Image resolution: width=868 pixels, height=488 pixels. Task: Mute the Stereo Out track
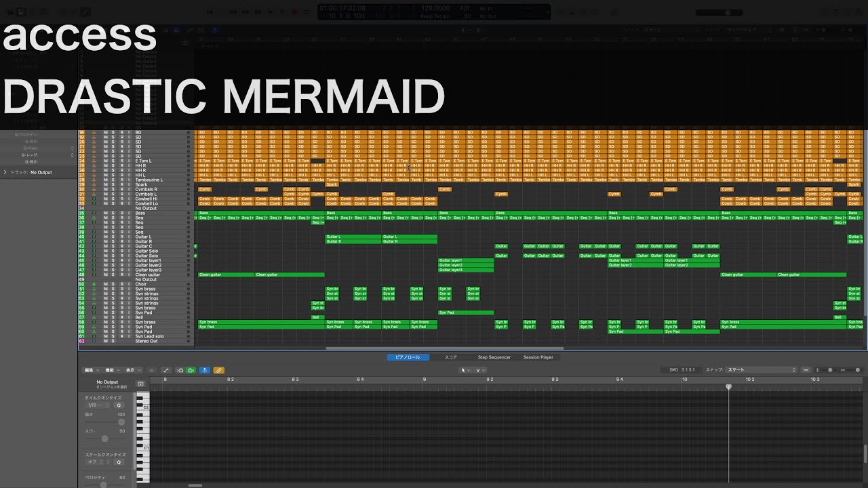tap(106, 341)
